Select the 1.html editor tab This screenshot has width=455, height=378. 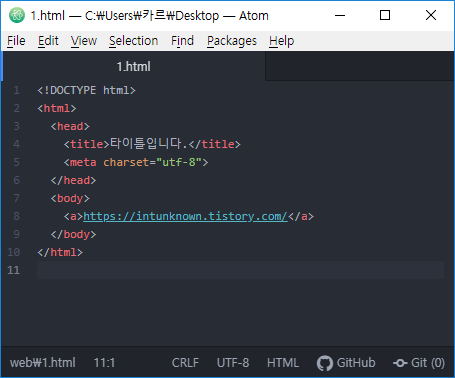click(x=133, y=66)
